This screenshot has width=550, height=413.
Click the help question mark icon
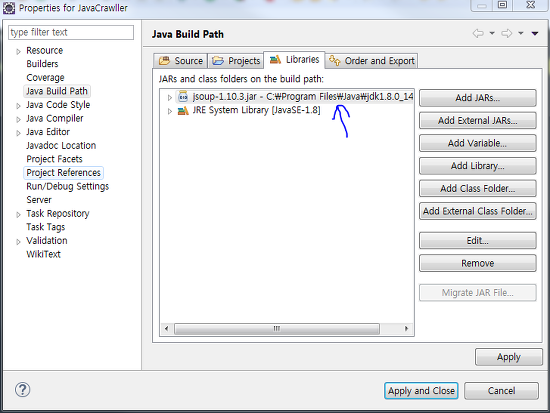(22, 389)
